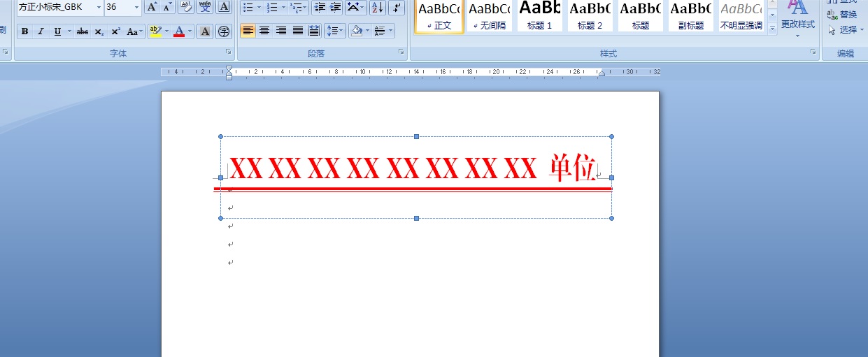Align text left
The image size is (868, 357).
coord(248,31)
